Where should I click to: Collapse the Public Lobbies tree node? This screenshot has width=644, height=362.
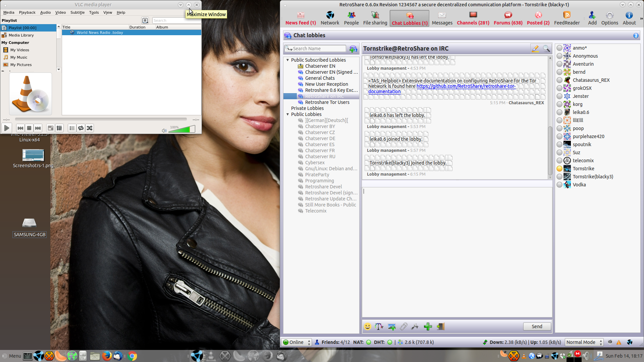287,114
